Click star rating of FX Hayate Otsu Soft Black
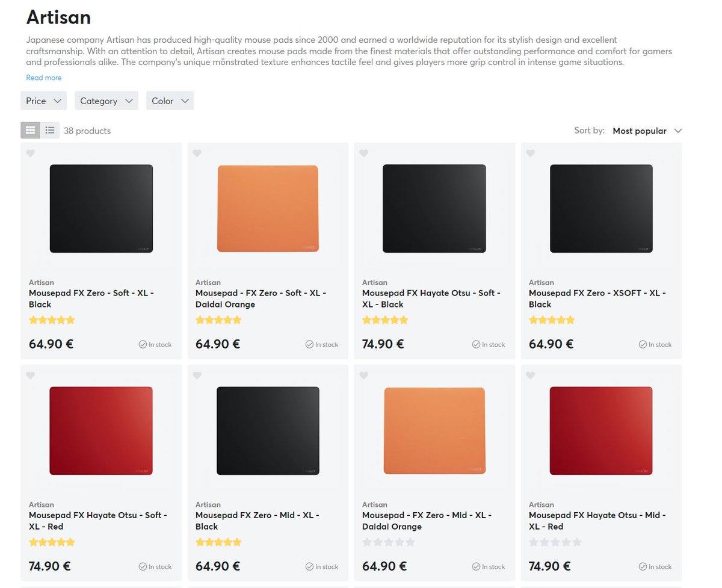 (x=385, y=320)
